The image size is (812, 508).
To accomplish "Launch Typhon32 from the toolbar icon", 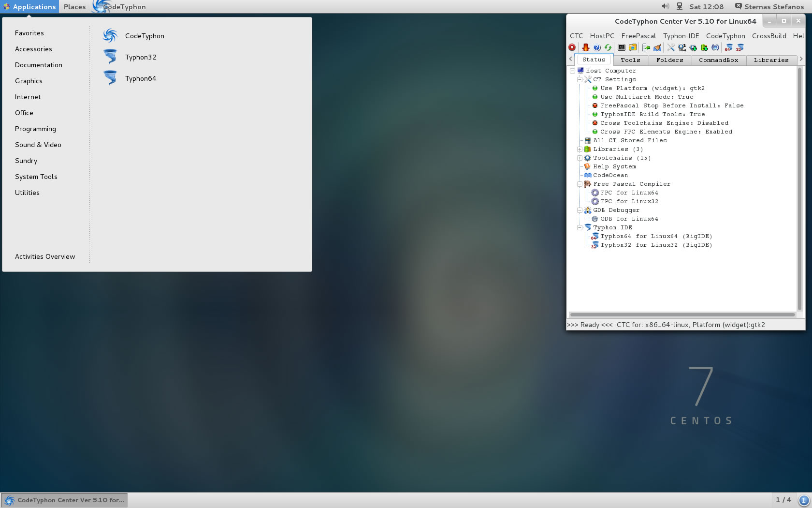I will [739, 47].
